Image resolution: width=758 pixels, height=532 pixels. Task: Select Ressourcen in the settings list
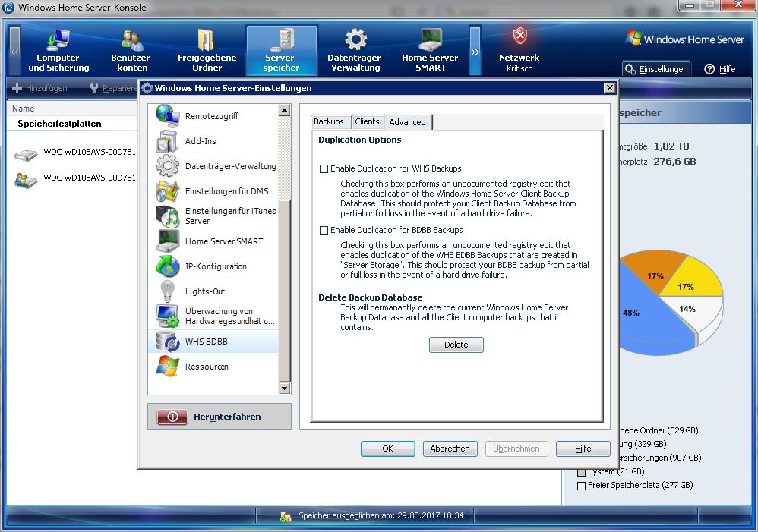tap(213, 367)
